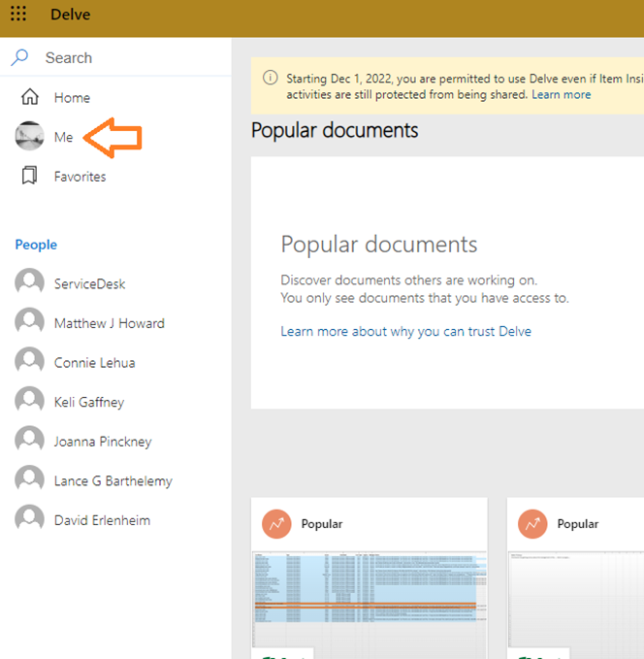644x659 pixels.
Task: Open the Me profile page
Action: (63, 138)
